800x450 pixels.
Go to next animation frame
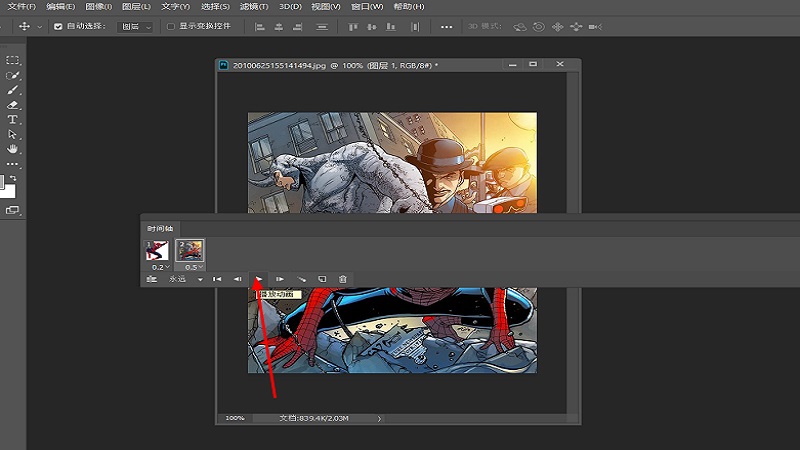(x=280, y=279)
